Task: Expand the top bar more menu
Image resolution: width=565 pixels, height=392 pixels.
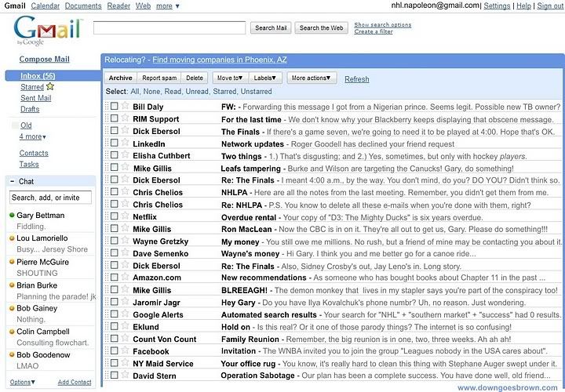Action: click(168, 6)
